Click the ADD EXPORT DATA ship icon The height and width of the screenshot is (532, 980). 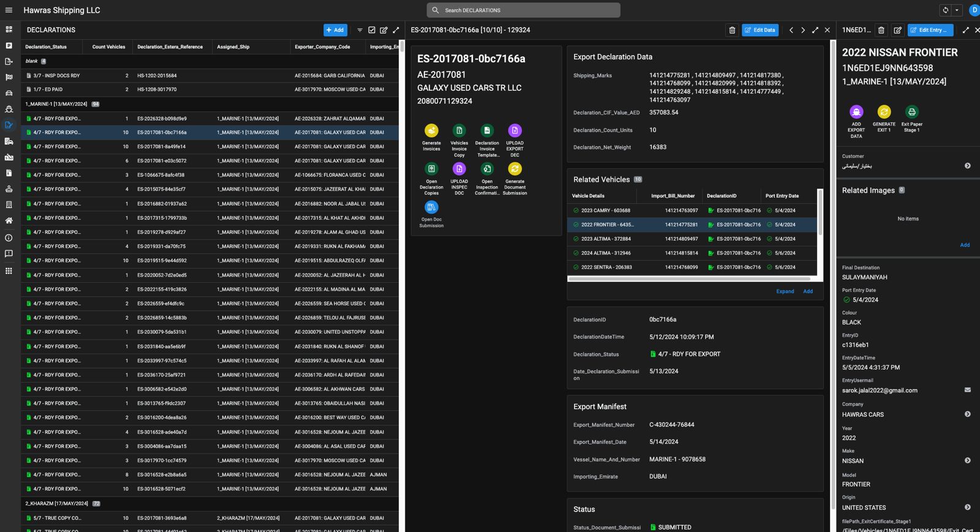pos(856,111)
